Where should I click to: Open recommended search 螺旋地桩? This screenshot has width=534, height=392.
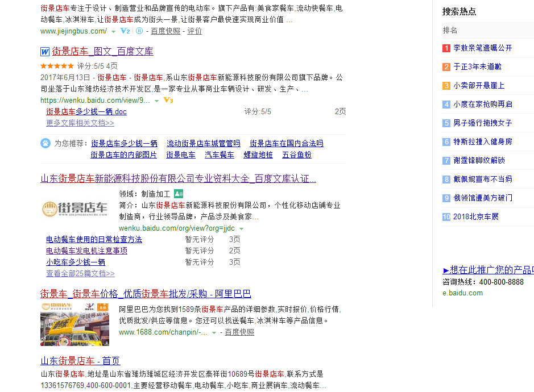tap(258, 155)
